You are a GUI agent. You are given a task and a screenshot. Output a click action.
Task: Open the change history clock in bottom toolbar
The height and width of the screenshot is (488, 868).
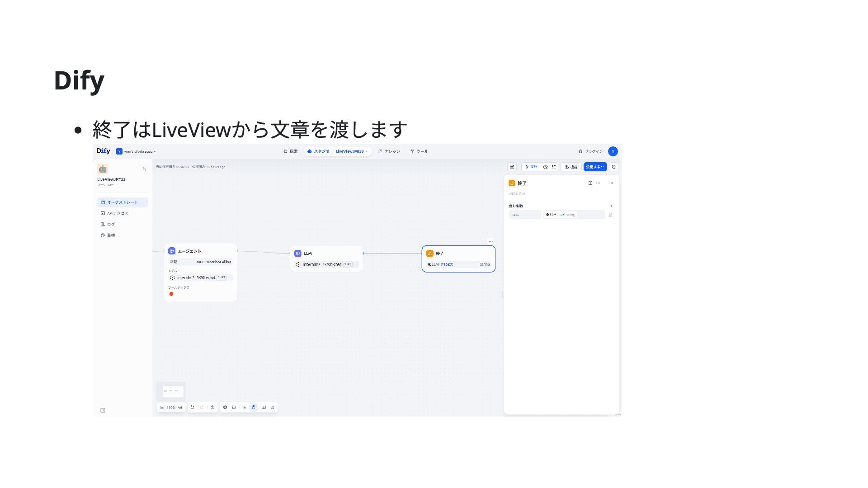click(x=212, y=407)
